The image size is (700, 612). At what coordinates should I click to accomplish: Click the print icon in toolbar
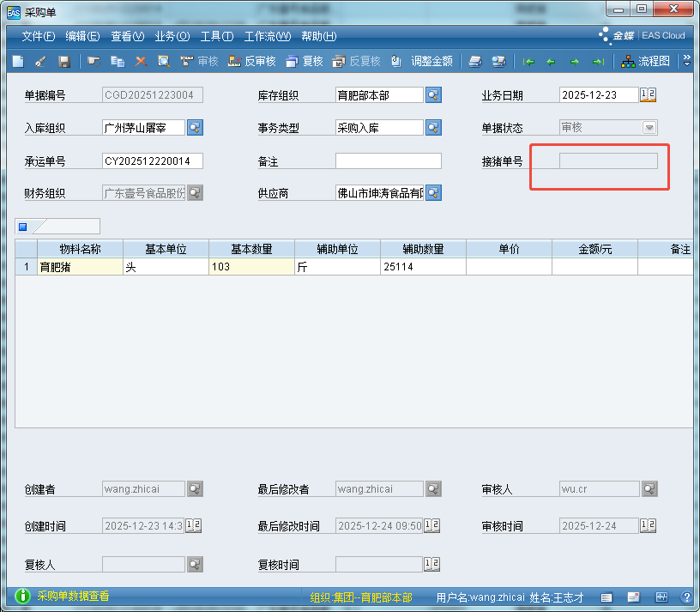(x=475, y=62)
